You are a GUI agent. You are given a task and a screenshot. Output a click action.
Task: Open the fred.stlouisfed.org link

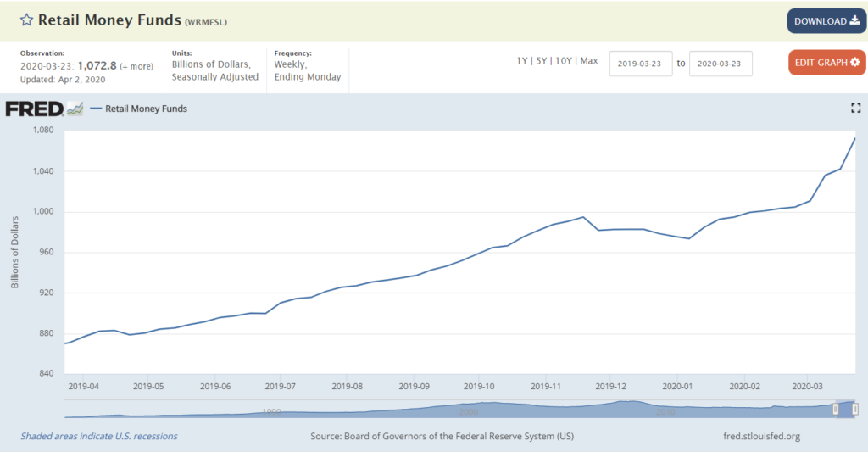click(x=759, y=437)
